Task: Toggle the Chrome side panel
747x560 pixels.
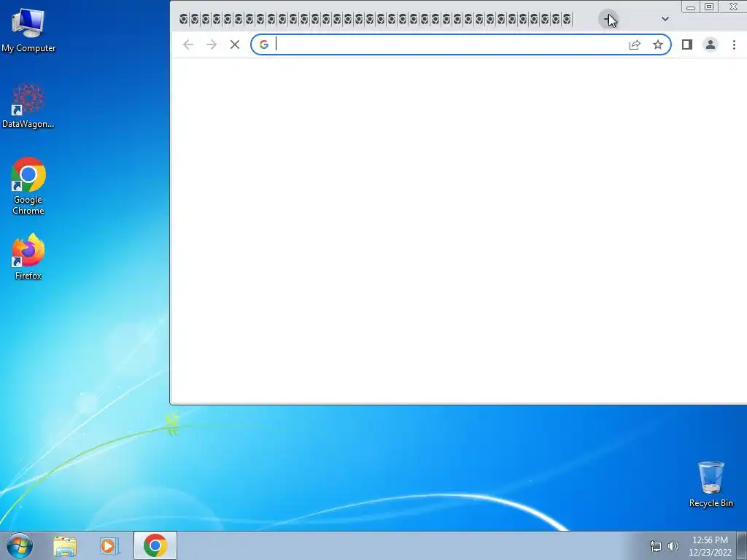Action: (687, 44)
